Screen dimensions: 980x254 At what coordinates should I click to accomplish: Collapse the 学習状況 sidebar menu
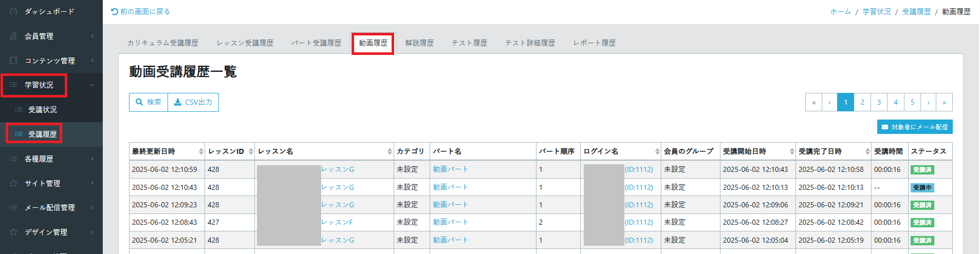pos(92,85)
